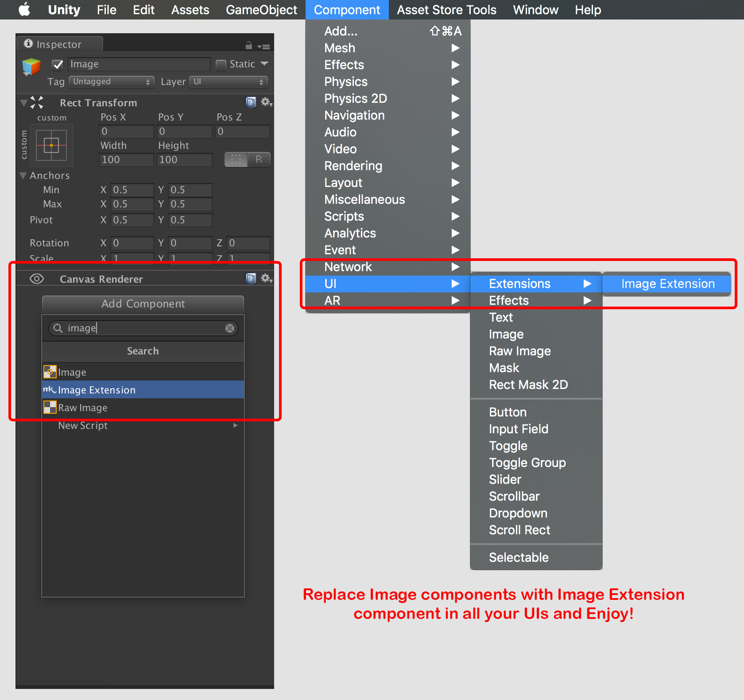Expand the Network submenu
Image resolution: width=744 pixels, height=700 pixels.
388,267
